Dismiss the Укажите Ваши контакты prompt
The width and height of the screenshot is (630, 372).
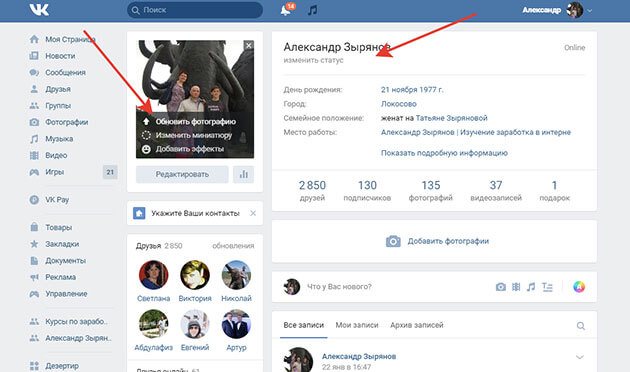253,213
